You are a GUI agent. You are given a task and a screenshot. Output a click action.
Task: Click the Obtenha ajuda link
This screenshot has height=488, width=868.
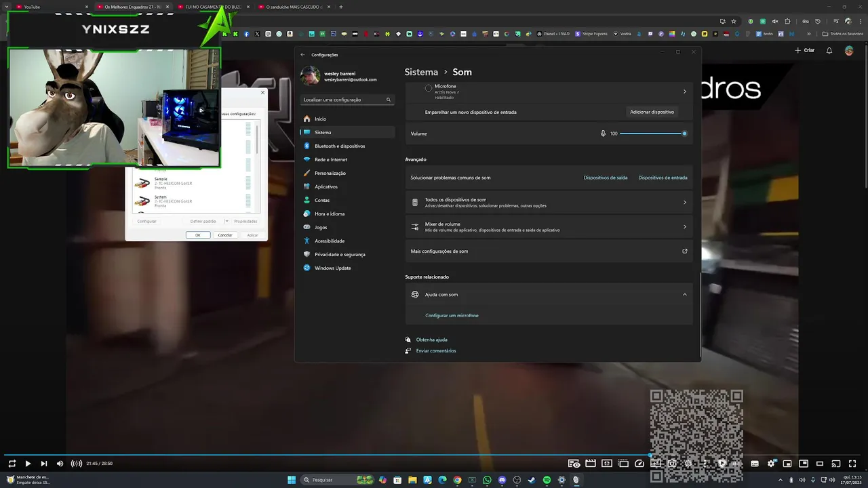(431, 340)
